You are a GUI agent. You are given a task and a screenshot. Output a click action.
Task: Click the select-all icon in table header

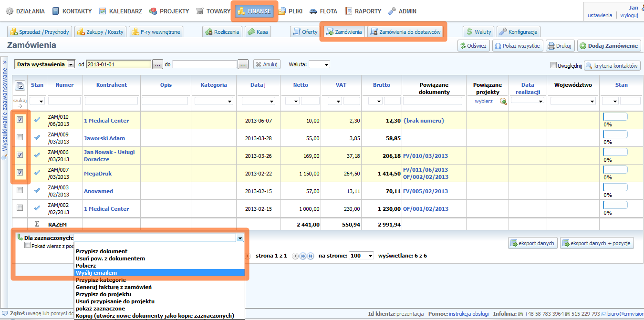click(x=20, y=85)
